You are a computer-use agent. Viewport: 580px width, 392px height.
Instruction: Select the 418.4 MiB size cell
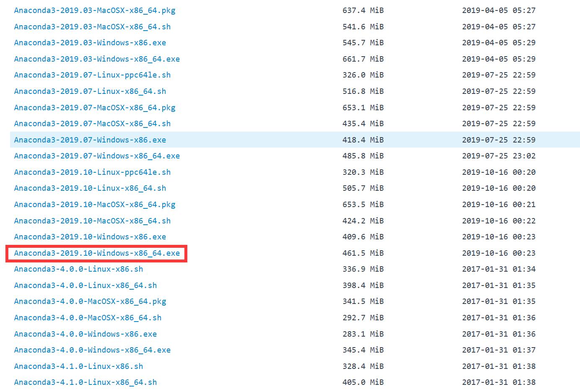363,140
